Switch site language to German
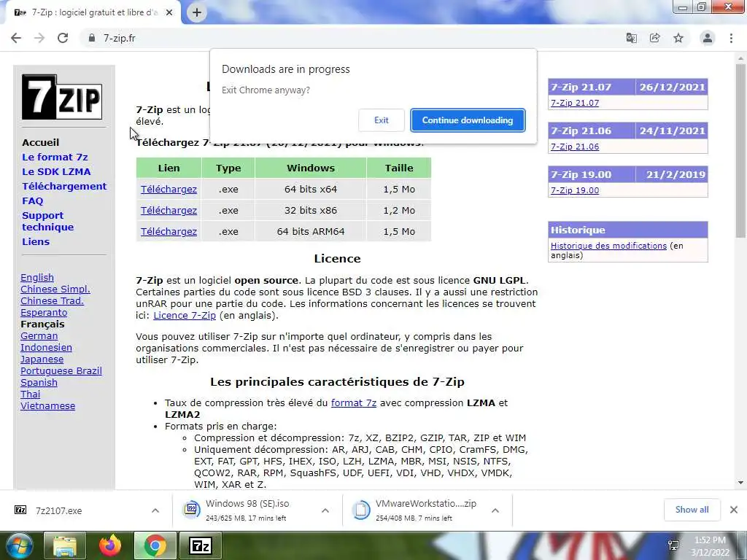 point(39,335)
